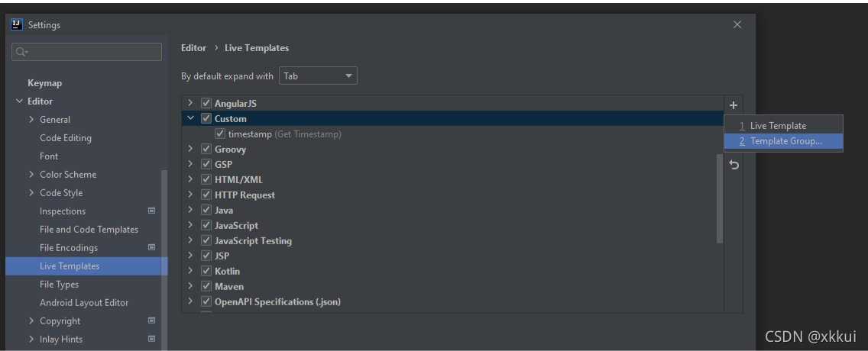Uncheck the Groovy group checkbox

click(206, 150)
